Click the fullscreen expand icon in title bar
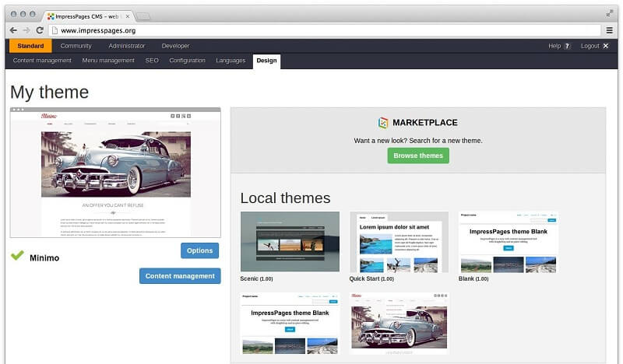 (610, 14)
